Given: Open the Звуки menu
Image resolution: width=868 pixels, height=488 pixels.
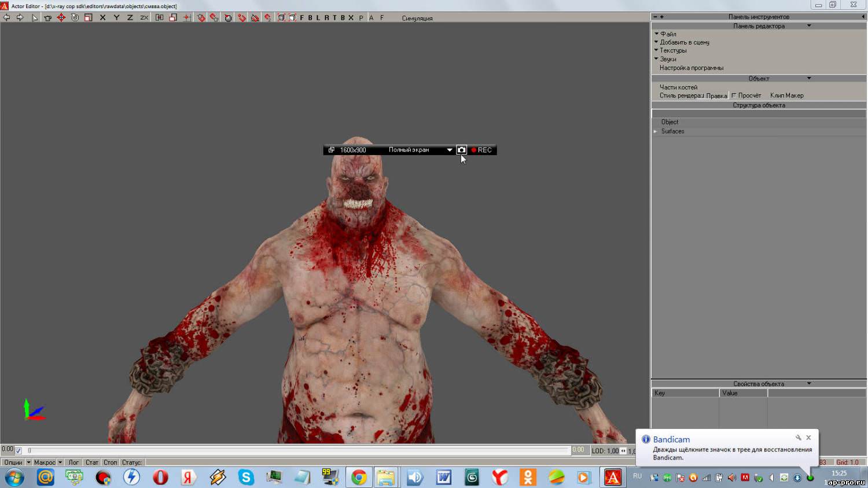Looking at the screenshot, I should click(x=668, y=59).
